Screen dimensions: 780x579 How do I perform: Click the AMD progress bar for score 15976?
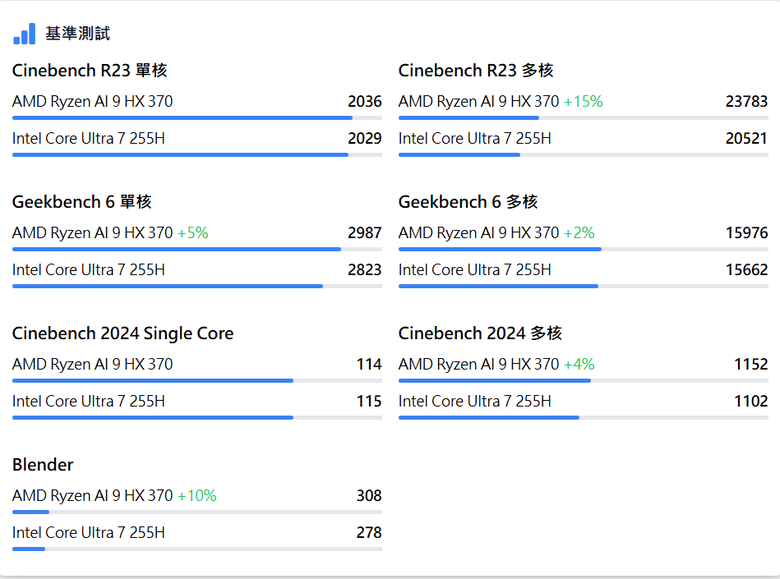(x=584, y=249)
